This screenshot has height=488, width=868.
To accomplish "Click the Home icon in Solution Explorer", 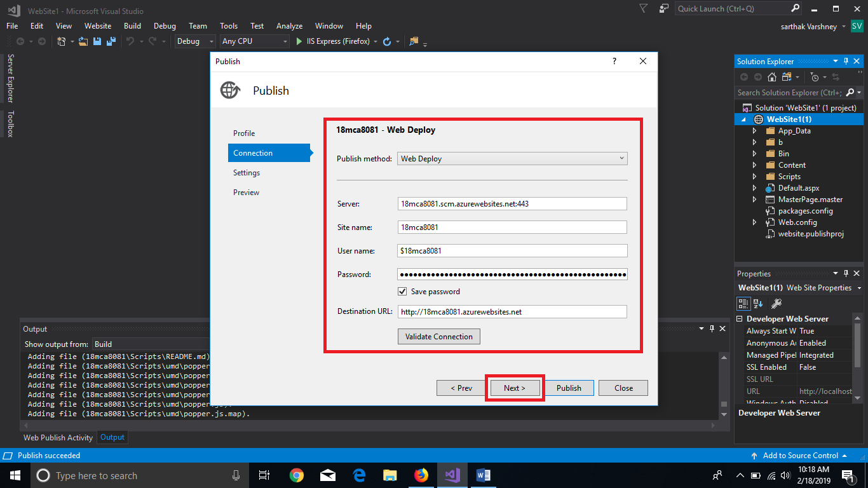I will click(772, 77).
